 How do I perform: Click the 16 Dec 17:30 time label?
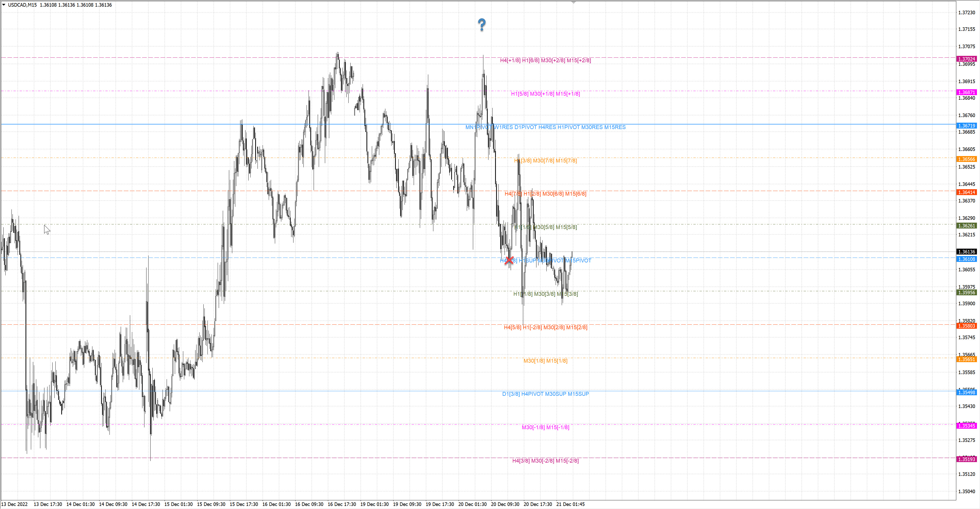pos(342,504)
